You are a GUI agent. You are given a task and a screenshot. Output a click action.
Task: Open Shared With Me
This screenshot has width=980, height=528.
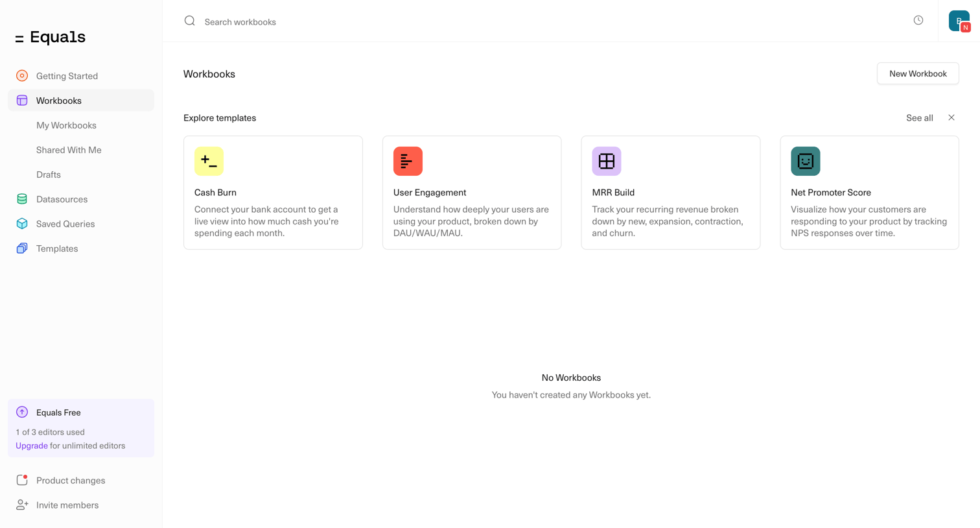pyautogui.click(x=69, y=150)
